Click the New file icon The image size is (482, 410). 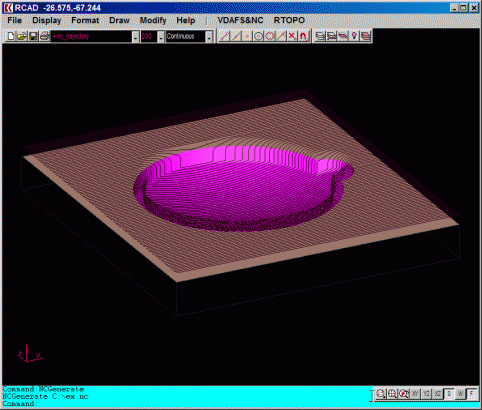point(11,36)
